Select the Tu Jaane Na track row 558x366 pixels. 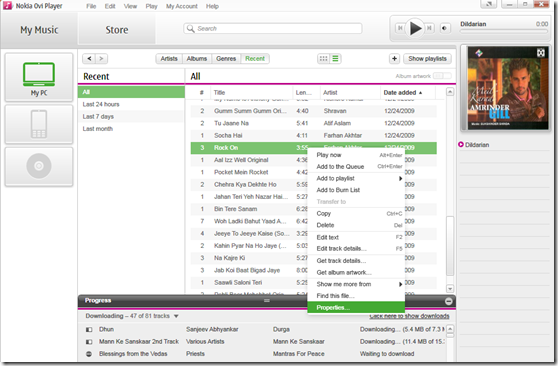click(313, 123)
